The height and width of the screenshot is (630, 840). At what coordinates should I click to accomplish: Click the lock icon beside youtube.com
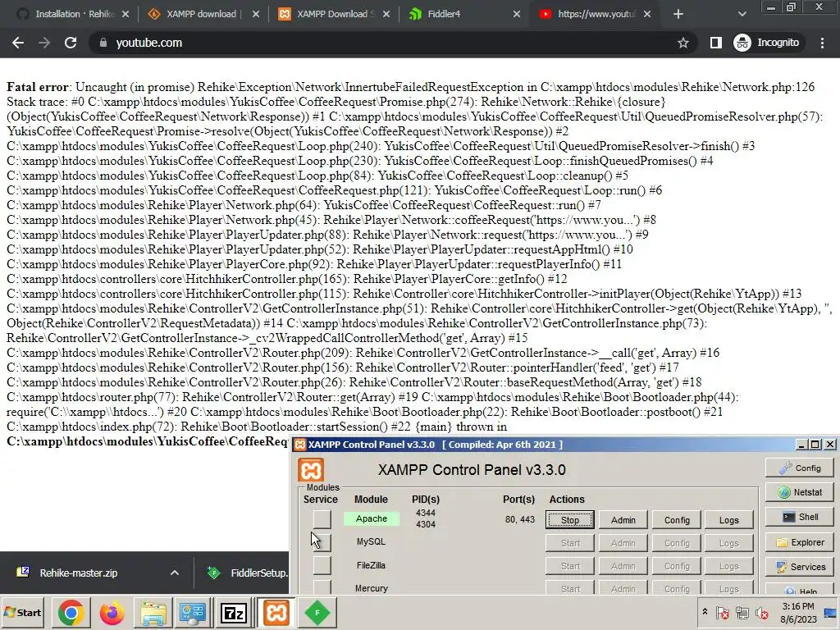(103, 43)
